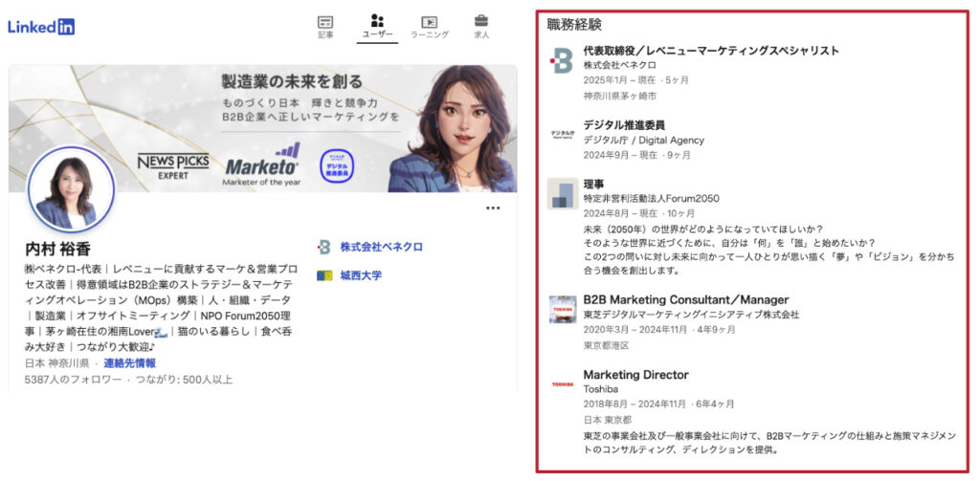Open the 代表取締役/レベニューマーケティングスペシャリスト job title

(x=711, y=51)
